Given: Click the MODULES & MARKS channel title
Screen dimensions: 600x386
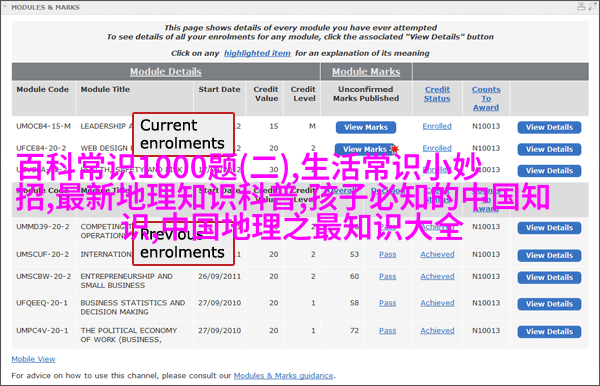Looking at the screenshot, I should click(x=46, y=7).
